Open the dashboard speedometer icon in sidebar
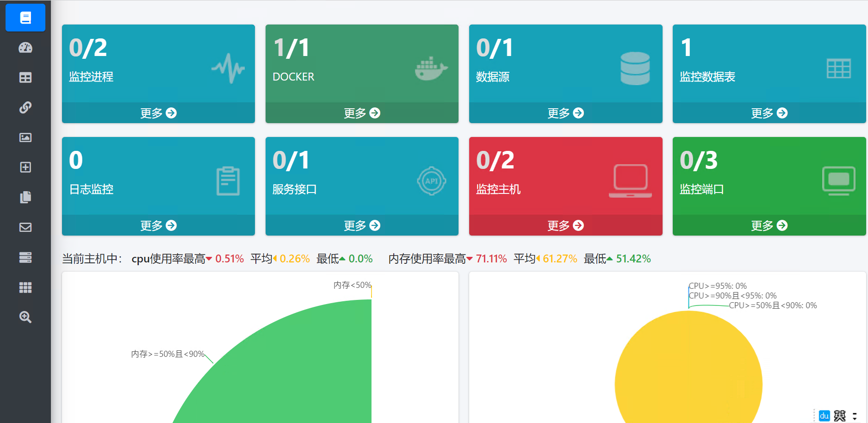This screenshot has width=868, height=423. point(25,48)
